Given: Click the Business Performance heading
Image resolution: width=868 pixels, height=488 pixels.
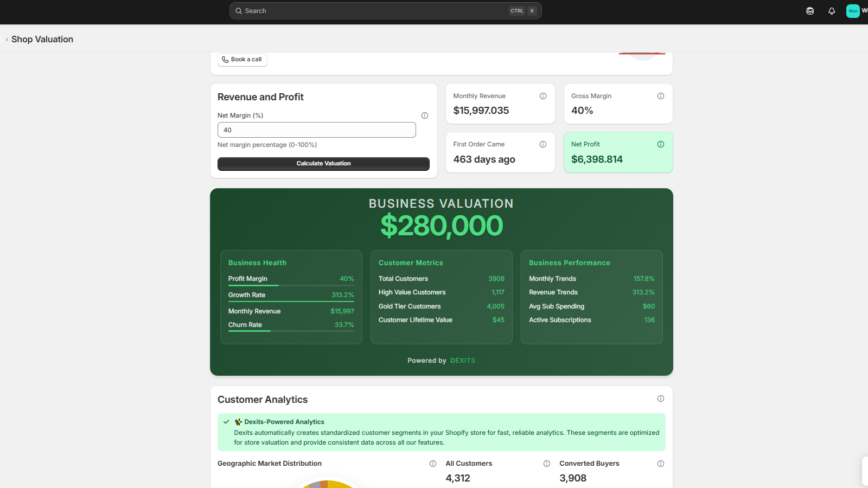Looking at the screenshot, I should click(x=570, y=263).
